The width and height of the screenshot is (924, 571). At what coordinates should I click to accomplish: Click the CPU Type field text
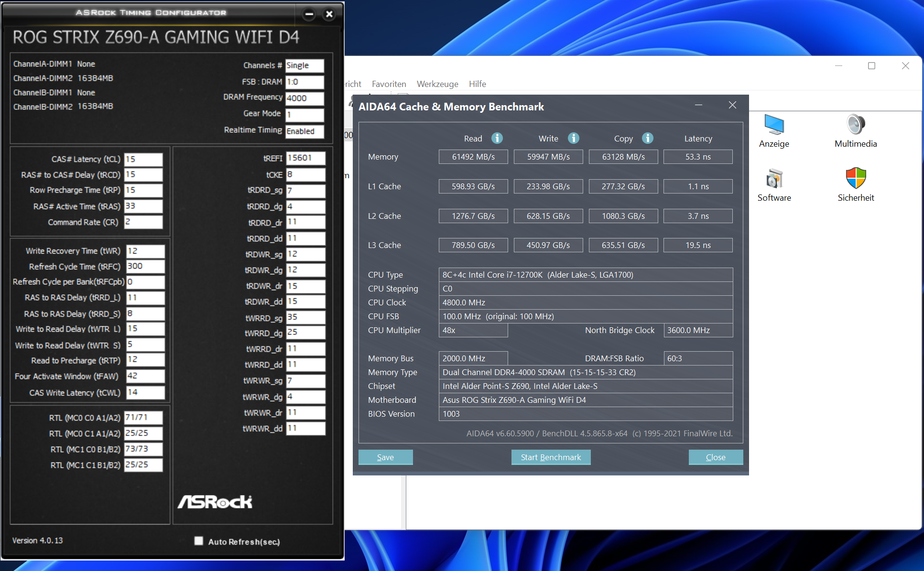point(586,275)
